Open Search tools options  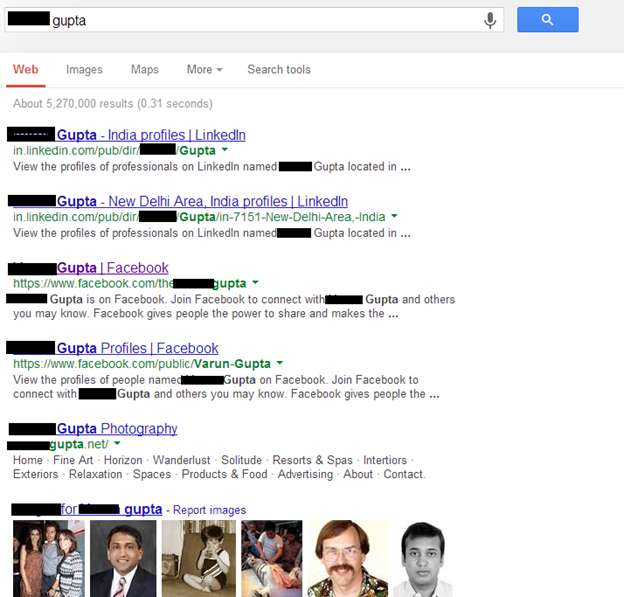point(279,70)
